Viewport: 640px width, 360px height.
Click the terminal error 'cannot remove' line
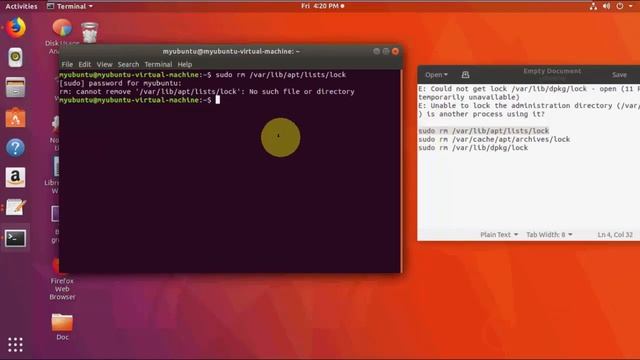[207, 92]
